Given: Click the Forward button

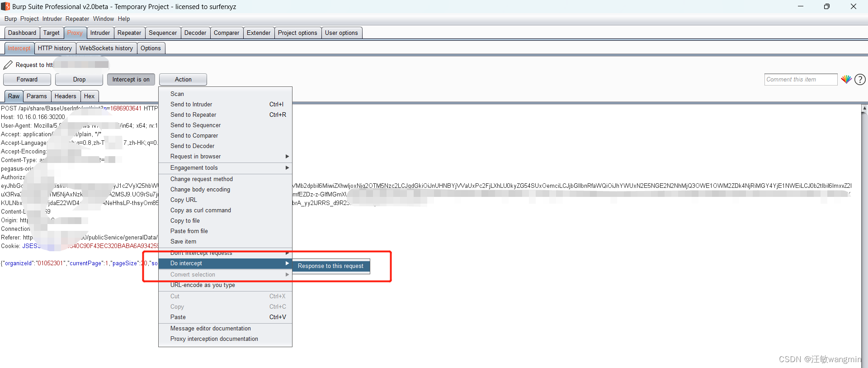Looking at the screenshot, I should [x=27, y=79].
